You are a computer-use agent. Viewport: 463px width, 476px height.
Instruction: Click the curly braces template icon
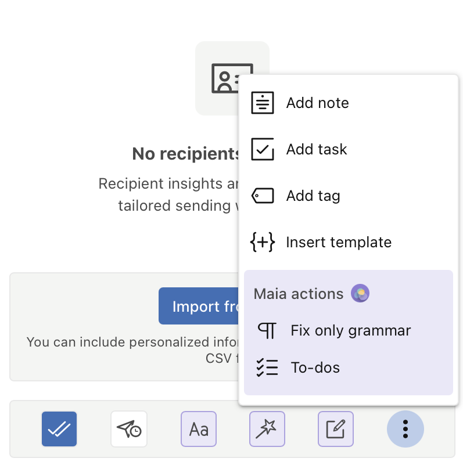pos(263,242)
